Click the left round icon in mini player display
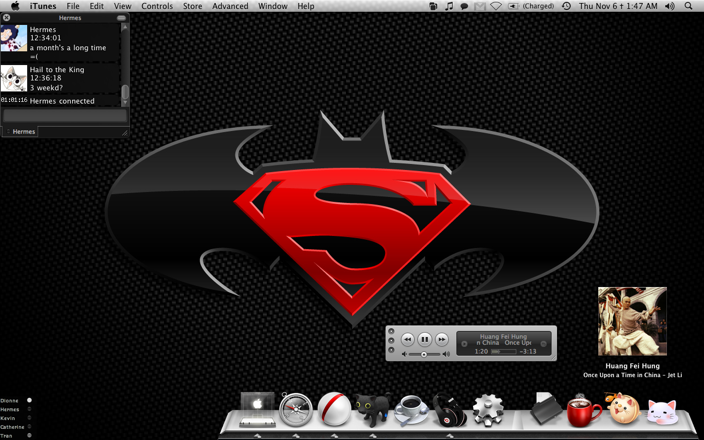Viewport: 704px width, 440px height. 464,344
